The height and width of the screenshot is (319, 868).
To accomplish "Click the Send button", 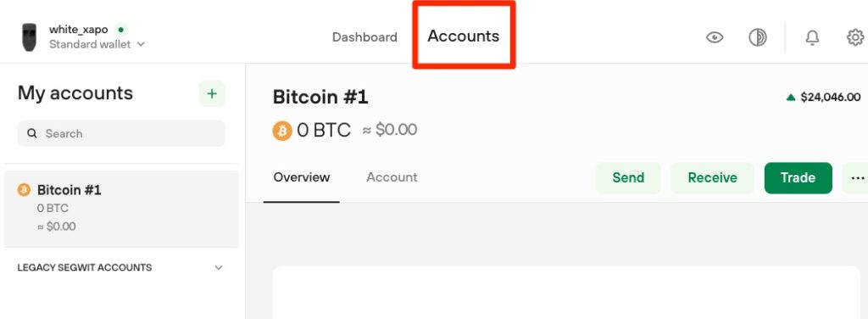I will click(628, 178).
